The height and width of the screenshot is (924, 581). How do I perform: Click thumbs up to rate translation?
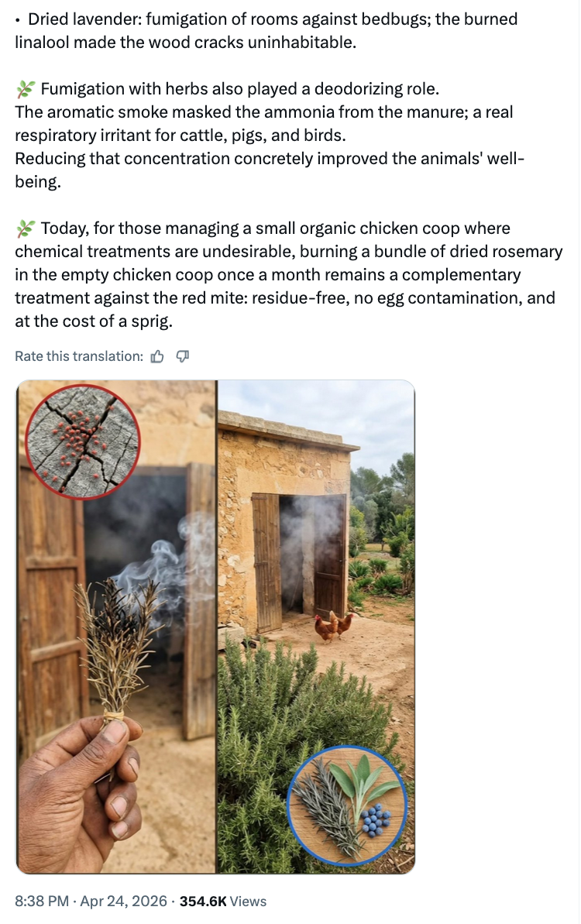[157, 356]
